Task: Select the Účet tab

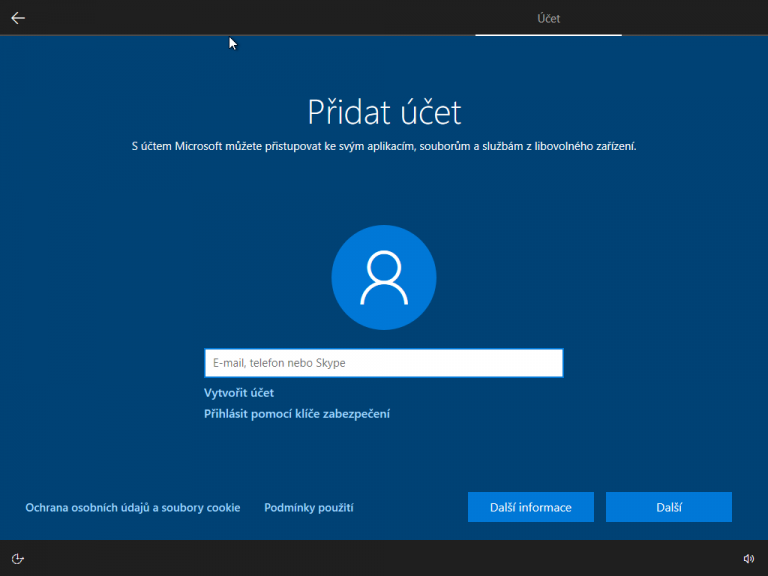Action: [x=548, y=18]
